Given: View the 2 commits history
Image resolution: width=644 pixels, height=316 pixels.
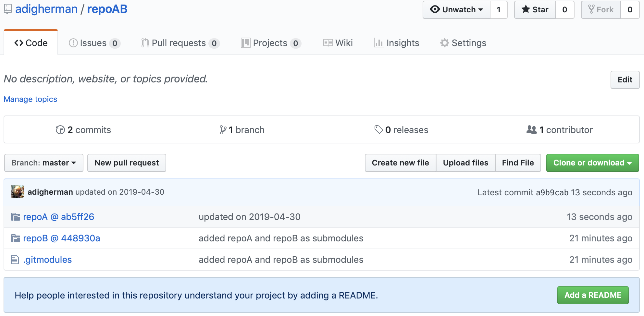Looking at the screenshot, I should (83, 130).
